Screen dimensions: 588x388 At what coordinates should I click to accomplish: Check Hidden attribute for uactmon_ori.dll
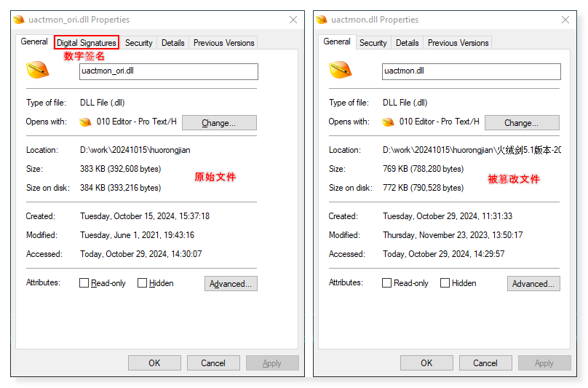pyautogui.click(x=143, y=283)
